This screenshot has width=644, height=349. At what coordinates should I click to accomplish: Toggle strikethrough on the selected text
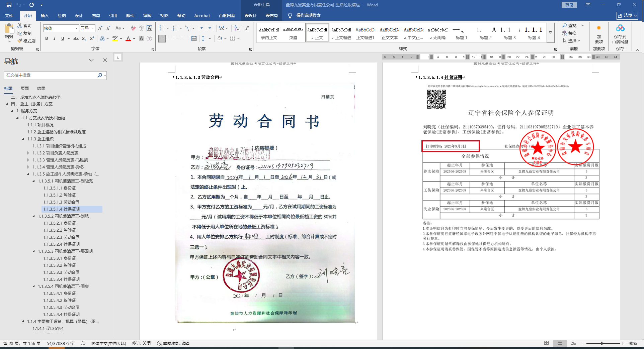point(76,38)
